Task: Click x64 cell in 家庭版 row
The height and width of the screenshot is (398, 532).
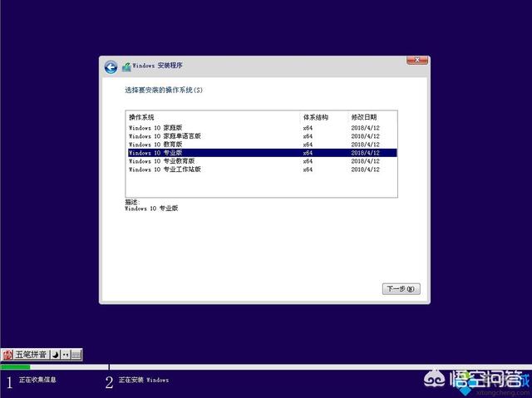Action: coord(308,128)
